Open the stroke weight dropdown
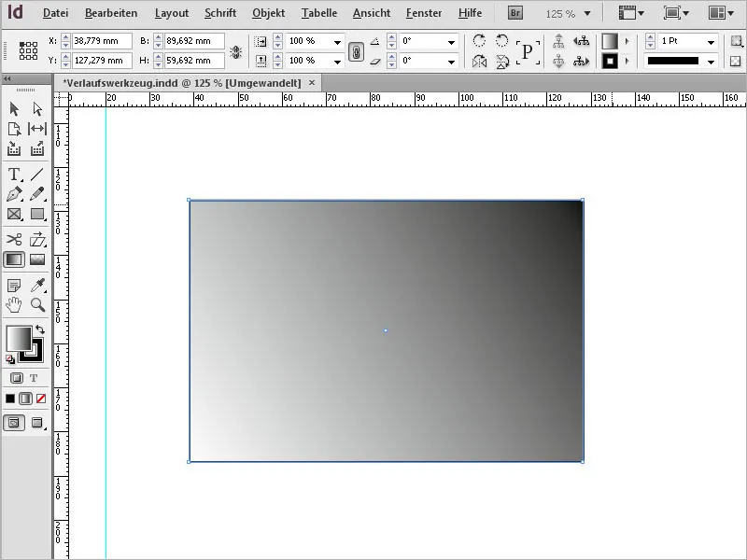Image resolution: width=747 pixels, height=560 pixels. [x=711, y=42]
